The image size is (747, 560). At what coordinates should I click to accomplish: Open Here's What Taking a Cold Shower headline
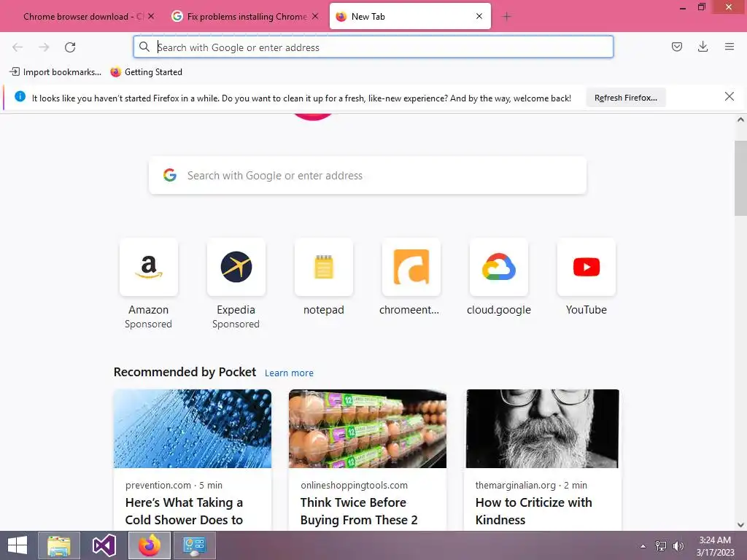point(185,511)
